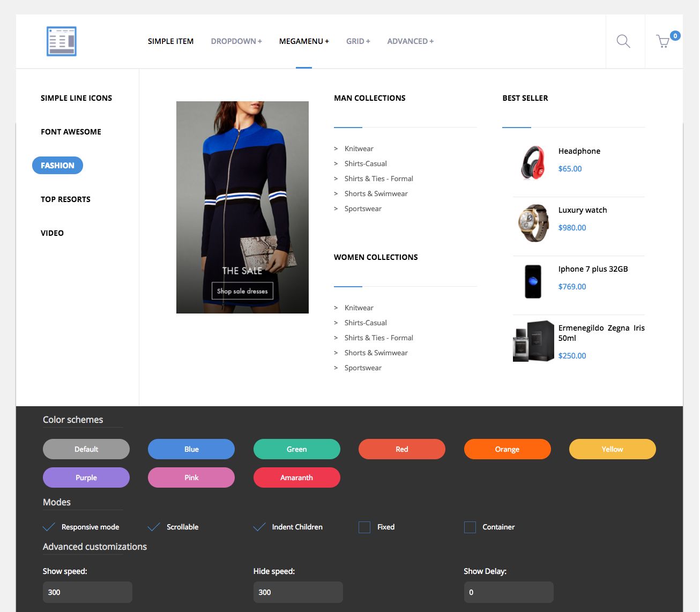Apply the Default color scheme
This screenshot has height=612, width=700.
pos(86,449)
